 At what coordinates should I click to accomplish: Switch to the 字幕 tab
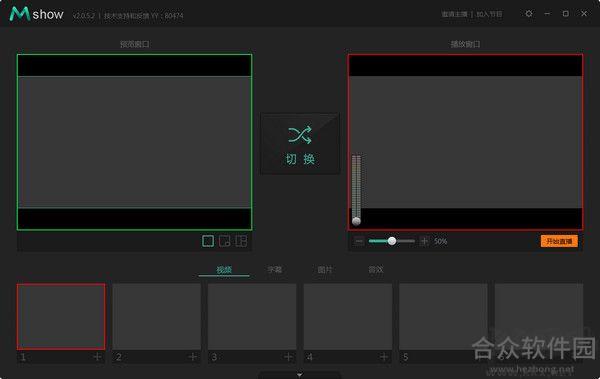pyautogui.click(x=274, y=270)
